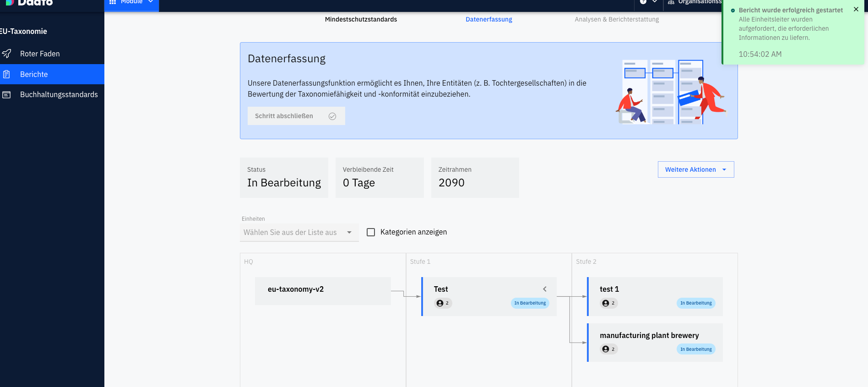Click the Bericht wurde erfolgreich gestartet title

pos(791,10)
